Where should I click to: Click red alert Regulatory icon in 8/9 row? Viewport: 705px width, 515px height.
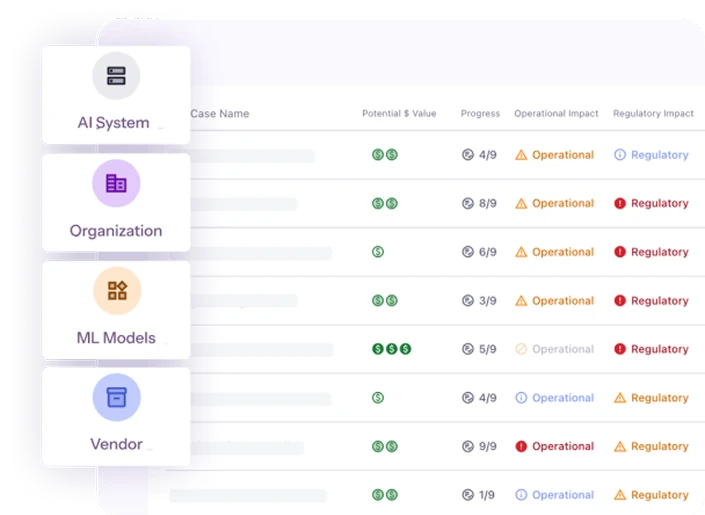click(620, 203)
